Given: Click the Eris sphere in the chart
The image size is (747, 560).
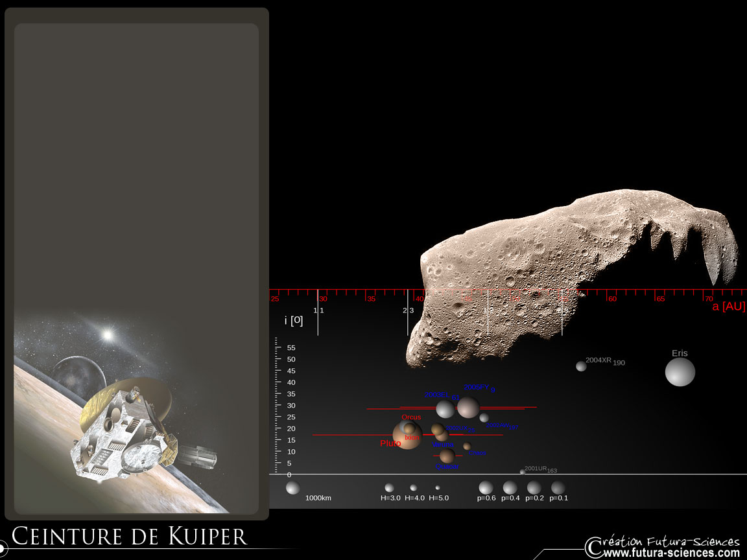Looking at the screenshot, I should (680, 372).
